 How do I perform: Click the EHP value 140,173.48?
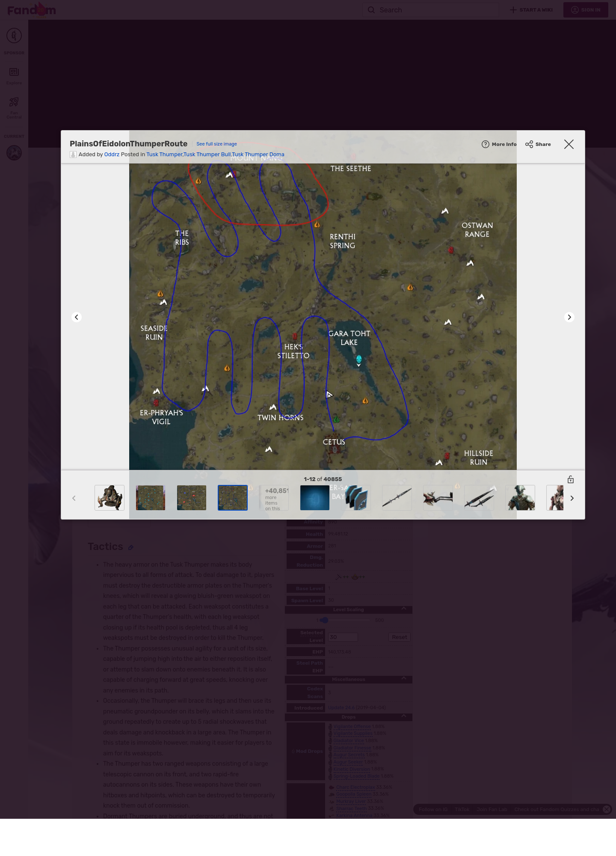(340, 652)
